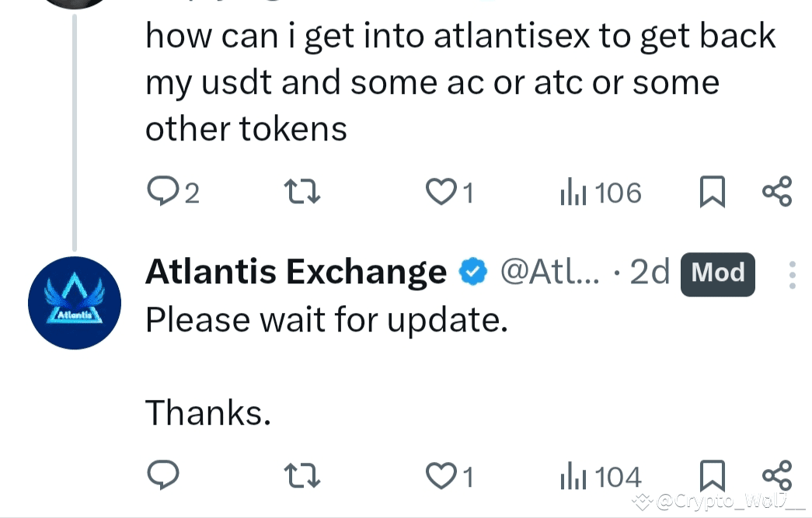Bookmark the Atlantis Exchange reply

click(x=712, y=475)
